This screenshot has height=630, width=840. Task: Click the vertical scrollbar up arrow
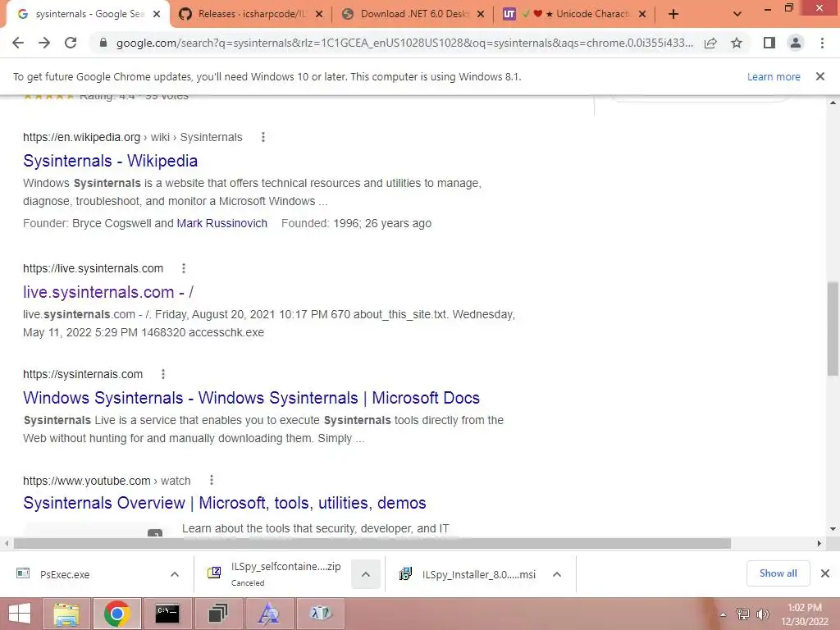[x=833, y=102]
